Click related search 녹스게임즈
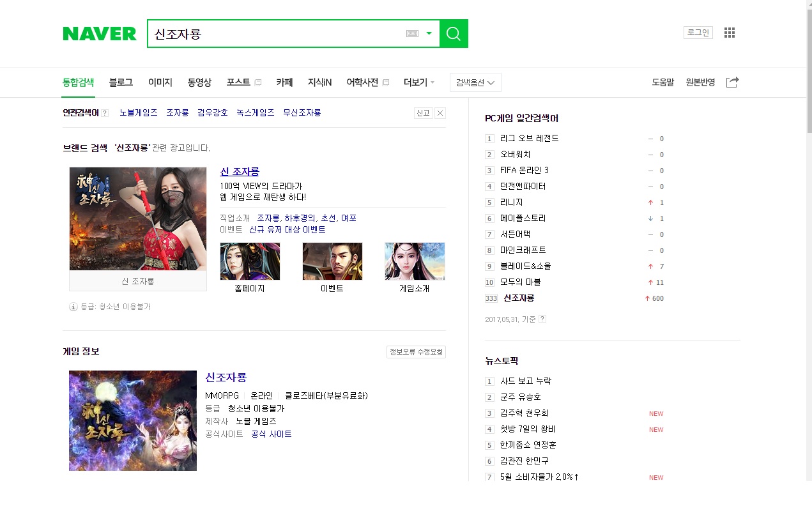812x513 pixels. 256,112
